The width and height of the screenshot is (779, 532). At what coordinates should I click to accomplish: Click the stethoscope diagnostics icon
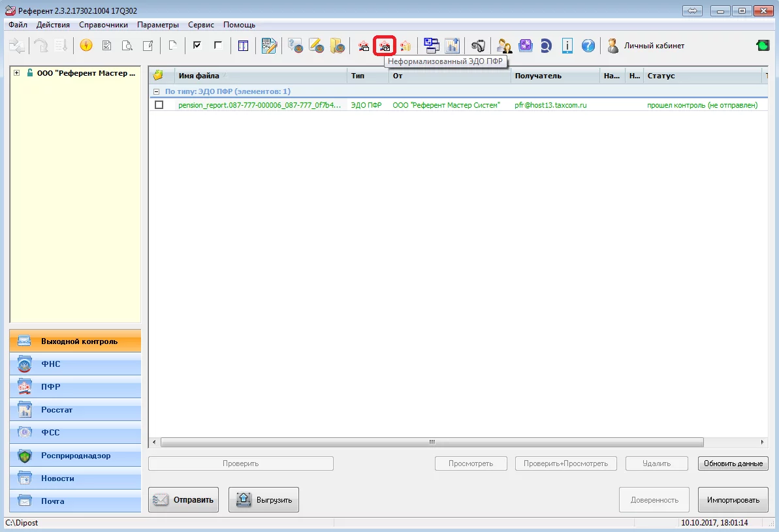[x=478, y=46]
